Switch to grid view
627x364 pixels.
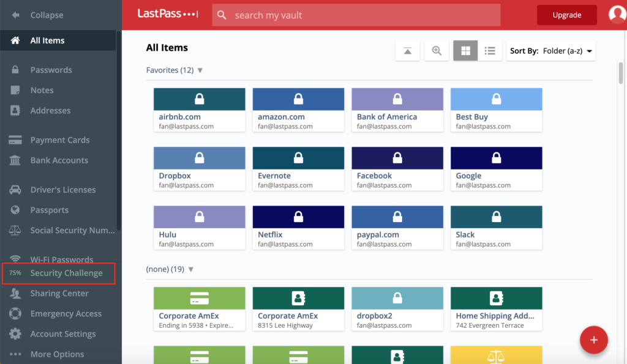(x=465, y=51)
